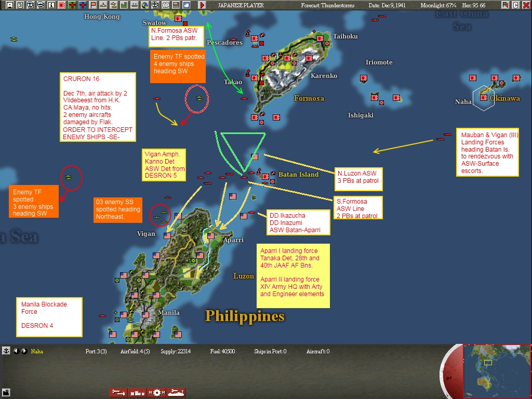
Task: Select enemy ship icon west of Vigan note
Action: click(69, 177)
